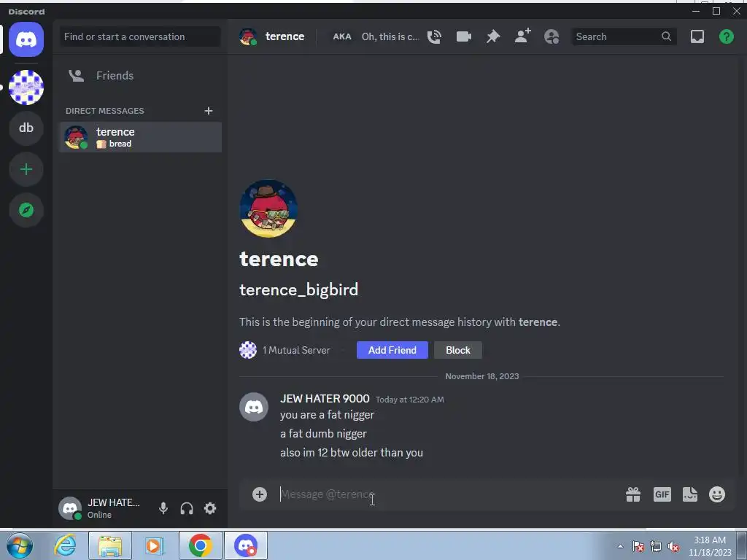Image resolution: width=747 pixels, height=560 pixels.
Task: Click Add Friend button
Action: [392, 350]
